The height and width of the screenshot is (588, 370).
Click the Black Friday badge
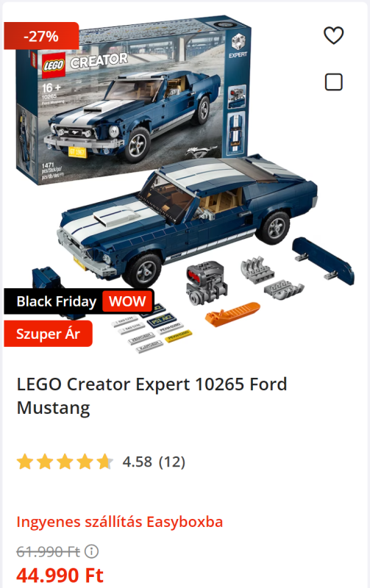[x=57, y=301]
